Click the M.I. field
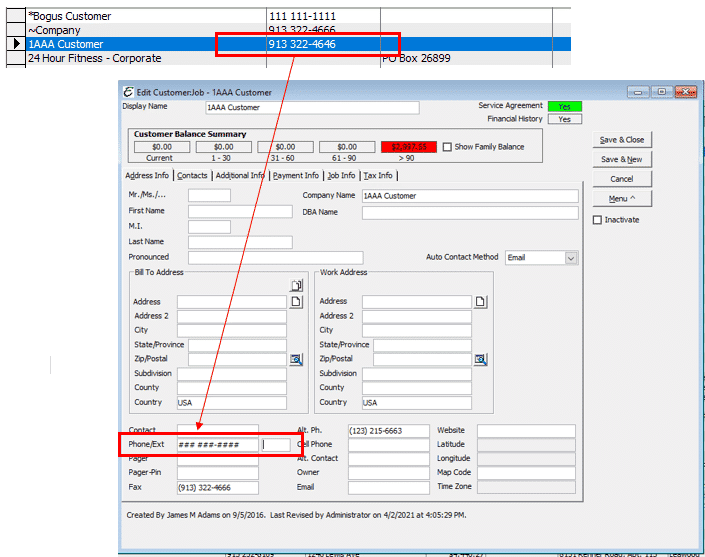This screenshot has width=705, height=557. coord(210,227)
